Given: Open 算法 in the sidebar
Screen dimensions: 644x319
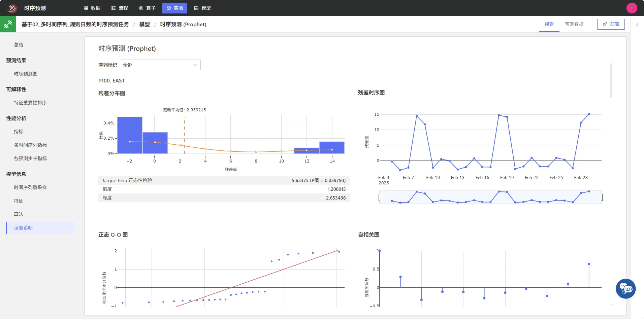Looking at the screenshot, I should pos(19,214).
